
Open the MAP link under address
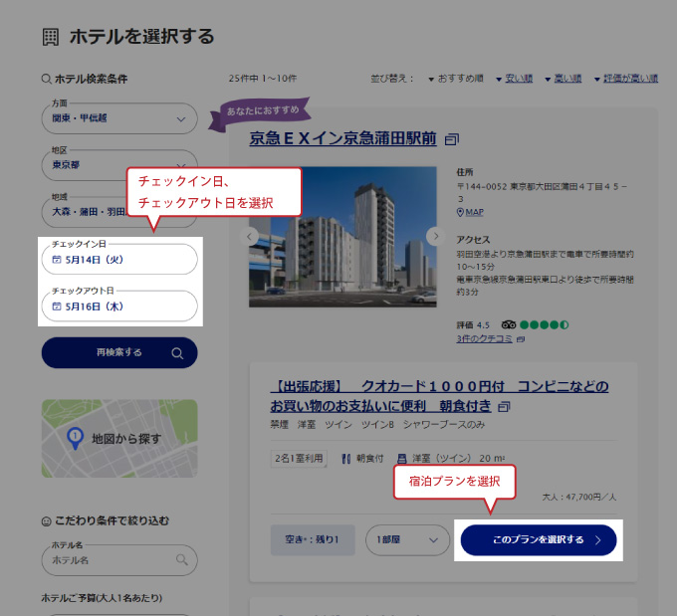pos(471,212)
